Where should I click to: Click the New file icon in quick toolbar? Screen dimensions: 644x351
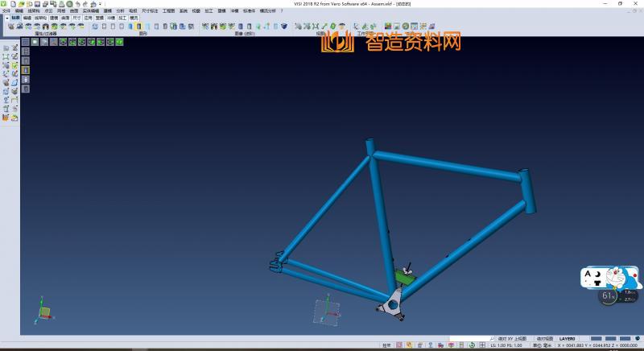click(x=11, y=4)
